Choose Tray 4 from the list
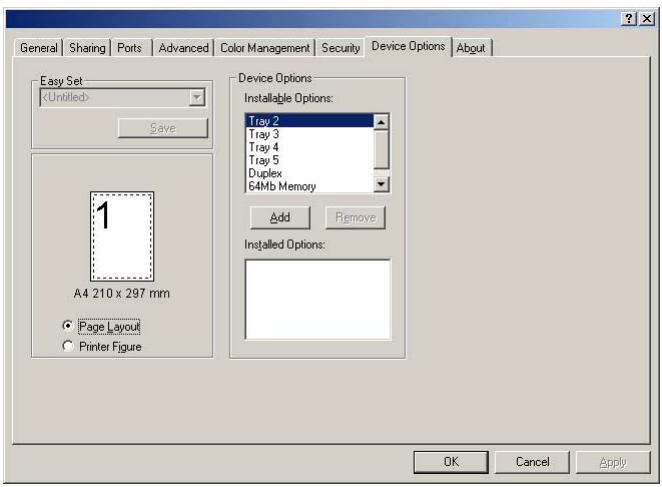 click(x=309, y=147)
